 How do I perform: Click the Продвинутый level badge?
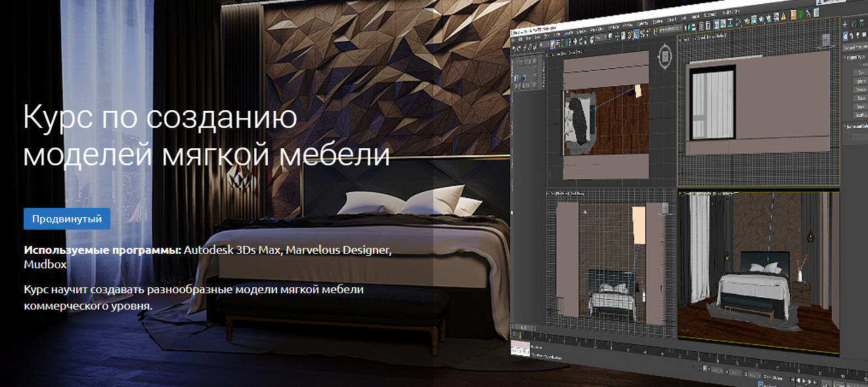click(66, 219)
